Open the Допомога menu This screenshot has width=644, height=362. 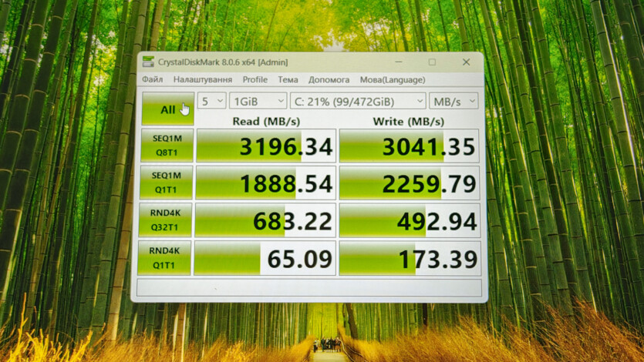click(329, 79)
